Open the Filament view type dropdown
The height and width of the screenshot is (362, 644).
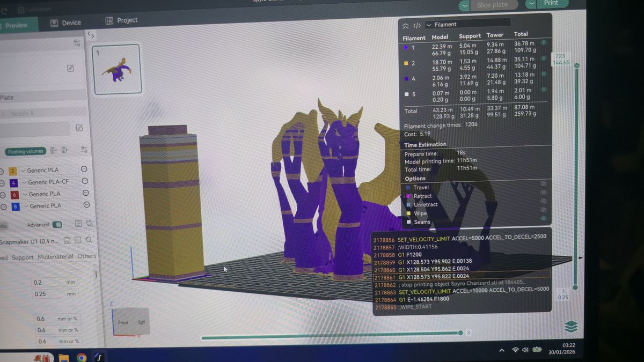tap(467, 24)
